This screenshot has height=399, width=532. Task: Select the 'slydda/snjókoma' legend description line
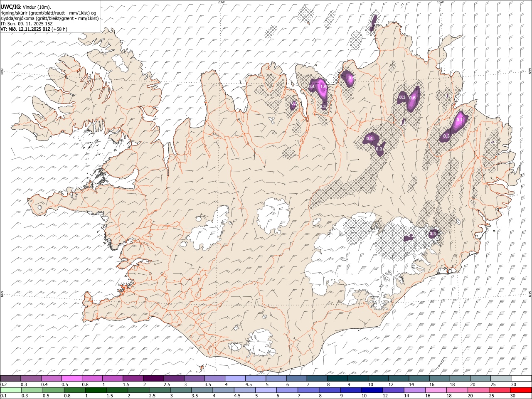pos(49,18)
